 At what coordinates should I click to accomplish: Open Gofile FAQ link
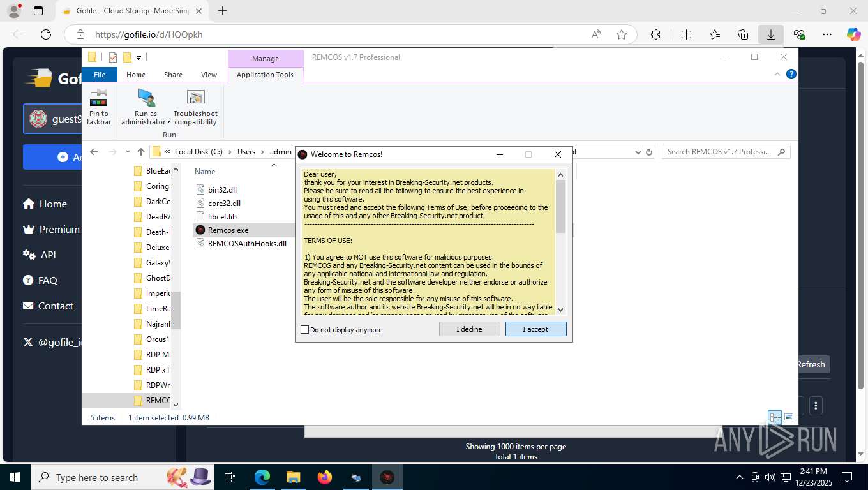click(40, 280)
